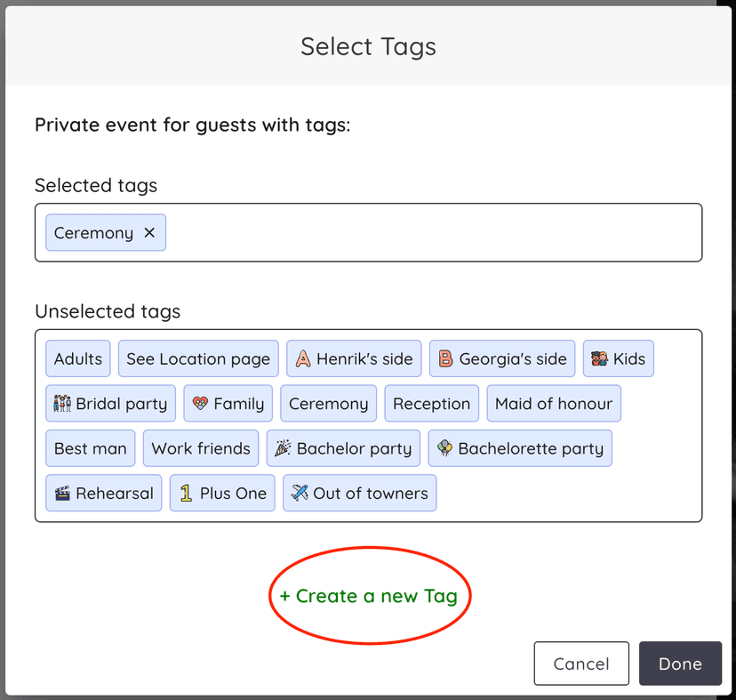Viewport: 736px width, 700px height.
Task: Select the Rehearsal clapperboard tag
Action: tap(103, 493)
